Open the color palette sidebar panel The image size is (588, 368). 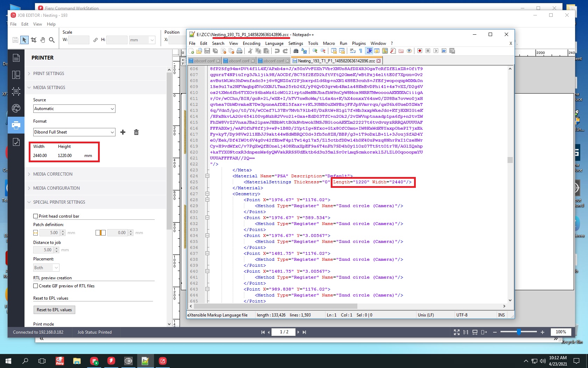16,108
